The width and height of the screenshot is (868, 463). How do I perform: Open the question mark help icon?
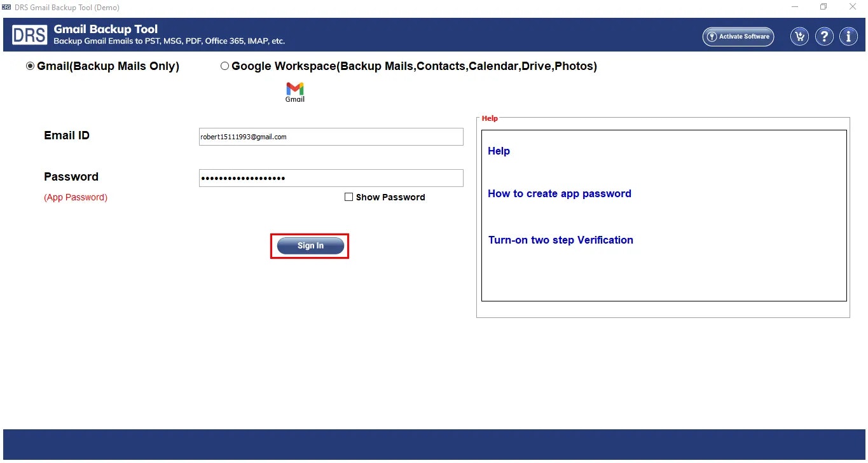point(824,36)
